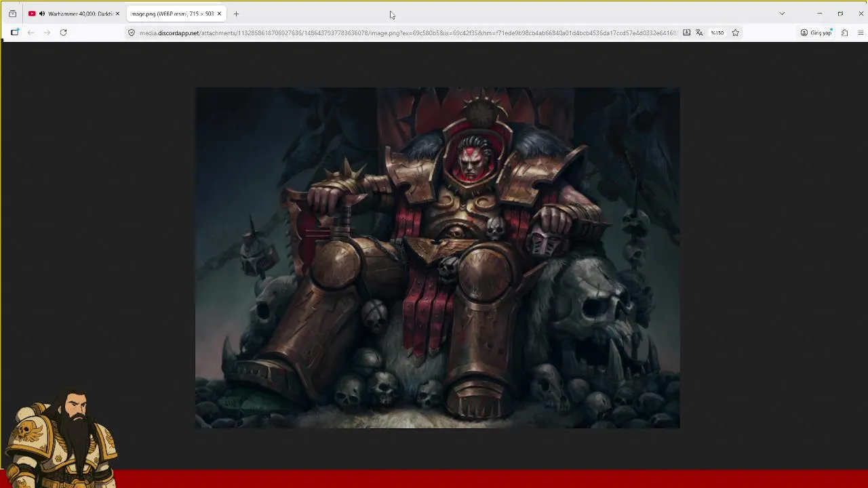This screenshot has height=488, width=868.
Task: Open Firefox View icon left of the tabs
Action: 12,14
